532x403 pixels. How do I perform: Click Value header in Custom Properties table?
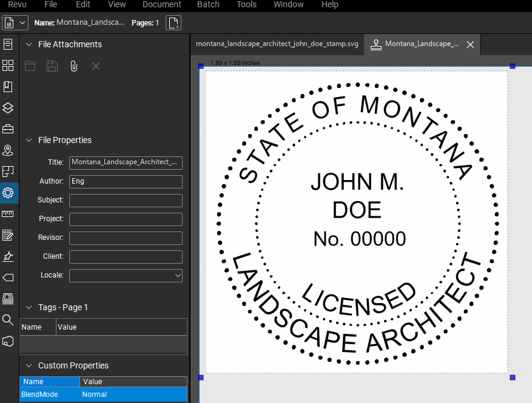point(133,382)
